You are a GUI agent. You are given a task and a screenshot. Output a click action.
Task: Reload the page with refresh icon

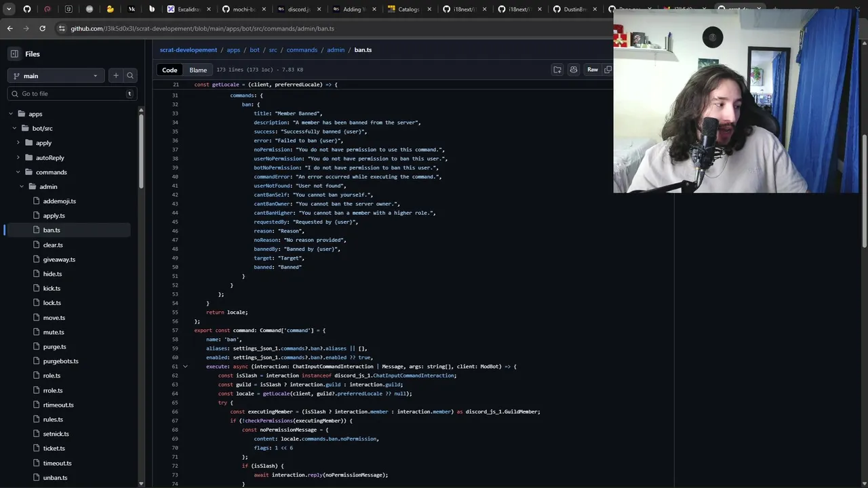[x=42, y=28]
